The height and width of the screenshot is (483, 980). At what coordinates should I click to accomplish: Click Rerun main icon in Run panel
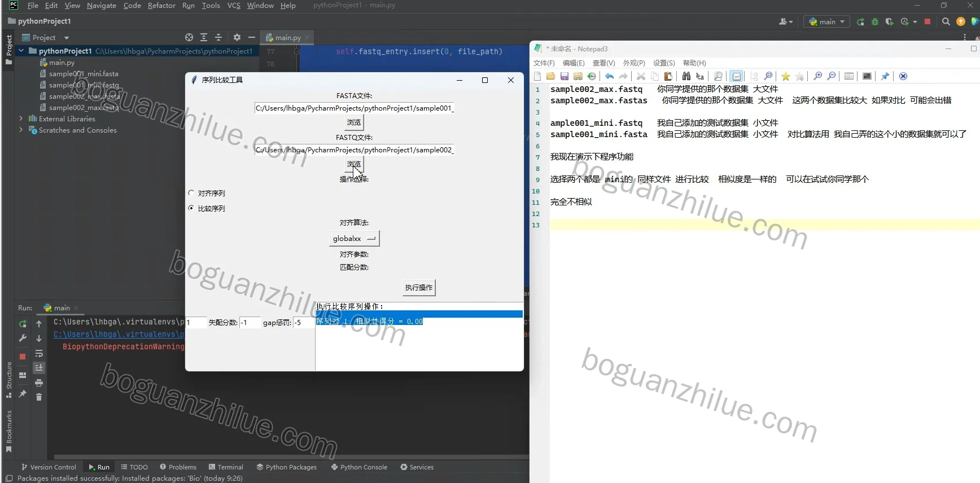(x=23, y=324)
